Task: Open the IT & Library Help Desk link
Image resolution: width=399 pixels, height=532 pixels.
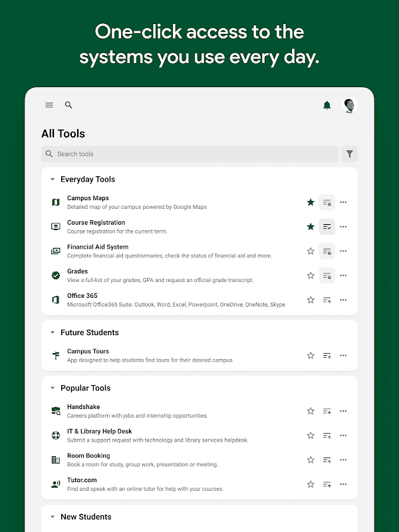Action: (99, 431)
